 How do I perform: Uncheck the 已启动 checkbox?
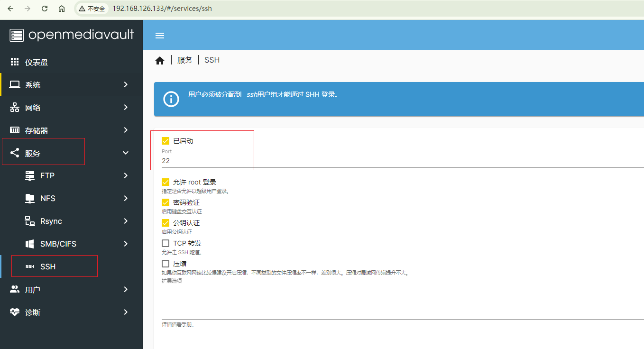166,141
